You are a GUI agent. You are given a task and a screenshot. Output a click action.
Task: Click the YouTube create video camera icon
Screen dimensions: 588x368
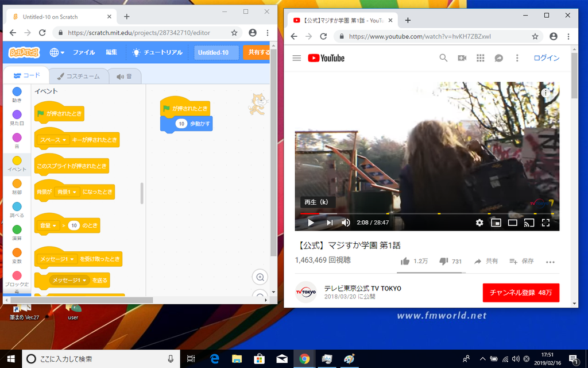tap(462, 58)
